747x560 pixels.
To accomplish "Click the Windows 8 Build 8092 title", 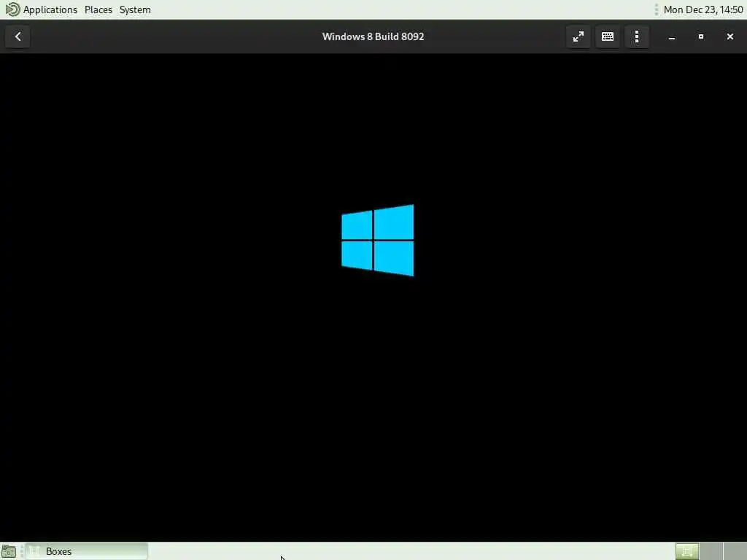I will coord(373,36).
